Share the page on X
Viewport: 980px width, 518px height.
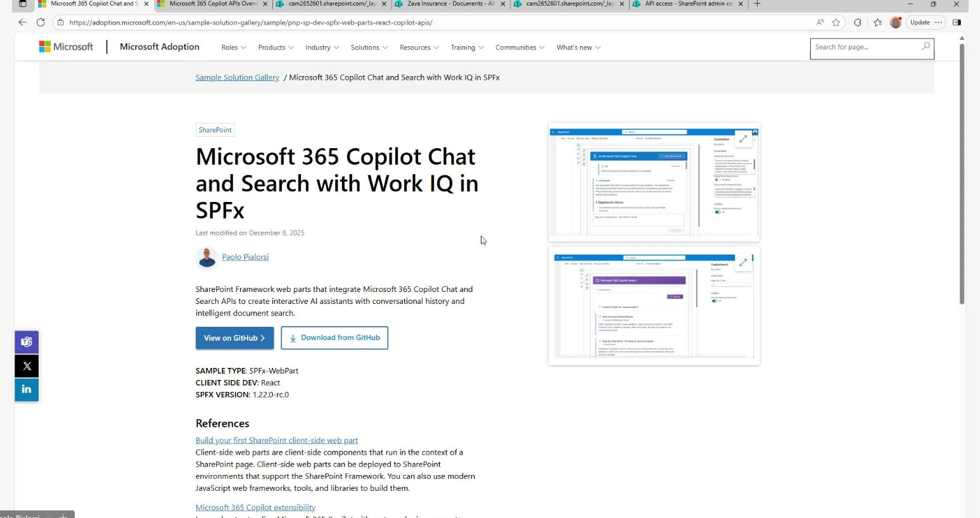coord(27,366)
